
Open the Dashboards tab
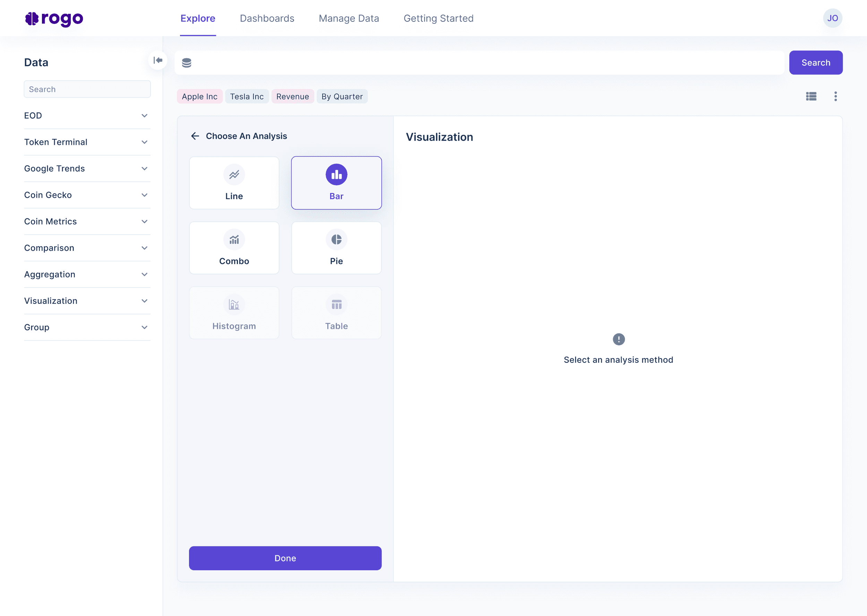click(267, 18)
